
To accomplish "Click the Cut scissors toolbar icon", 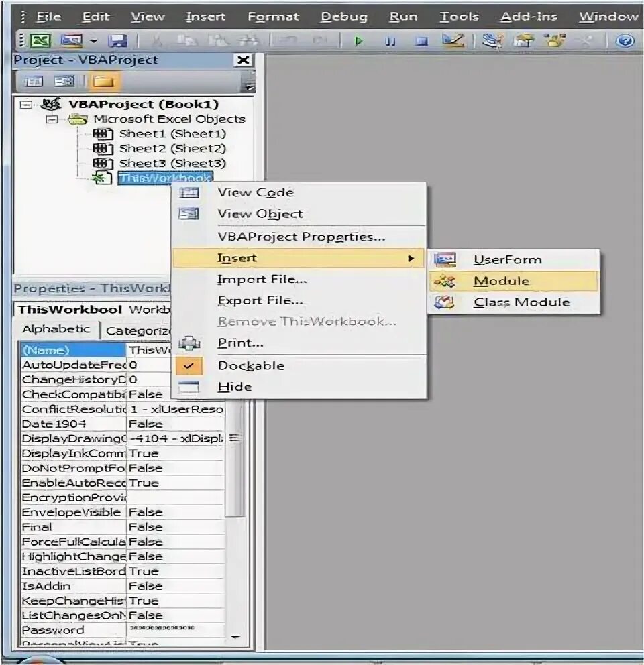I will click(157, 41).
